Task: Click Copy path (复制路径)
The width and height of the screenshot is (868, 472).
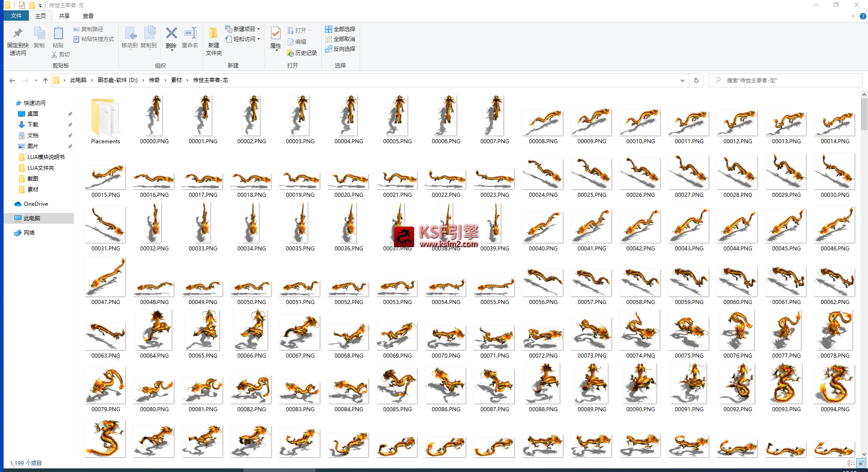Action: tap(88, 29)
